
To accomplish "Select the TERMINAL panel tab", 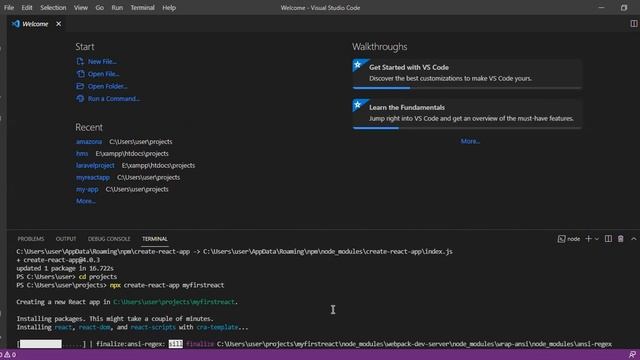I will (155, 239).
